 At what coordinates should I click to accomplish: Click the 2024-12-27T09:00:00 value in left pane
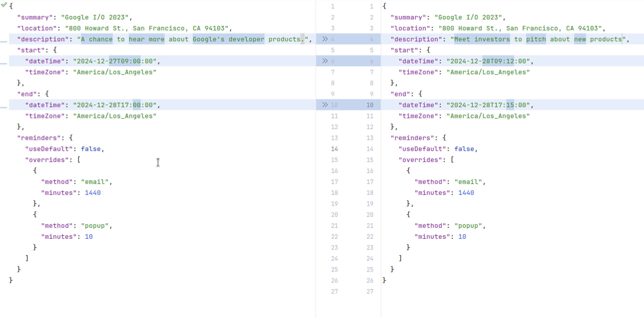(x=115, y=61)
